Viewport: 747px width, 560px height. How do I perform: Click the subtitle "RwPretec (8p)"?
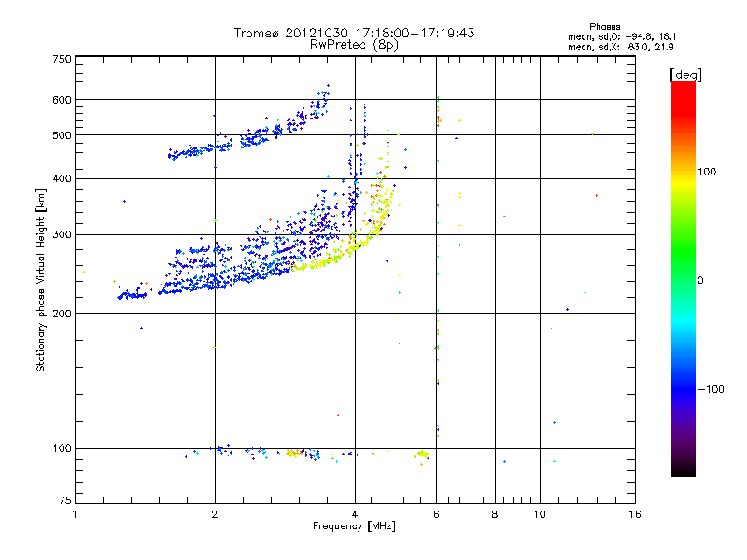click(x=354, y=45)
